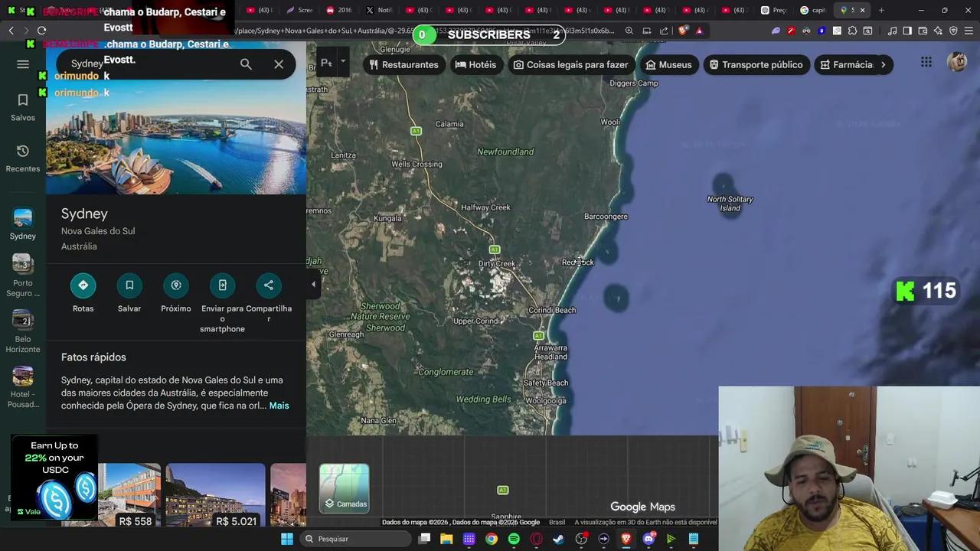The image size is (980, 551).
Task: Open the browser extensions puzzle icon
Action: coord(852,31)
